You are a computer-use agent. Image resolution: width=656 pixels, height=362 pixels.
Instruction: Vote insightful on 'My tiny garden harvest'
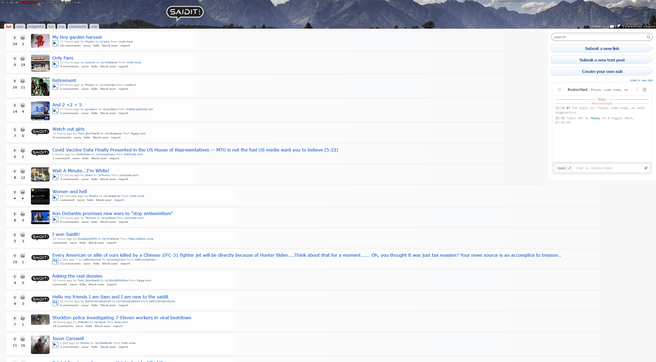pyautogui.click(x=15, y=38)
